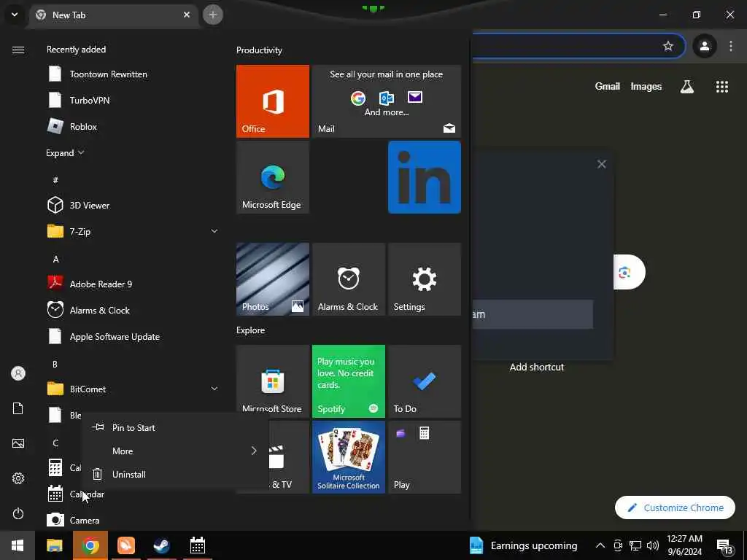Open the Mail tile
This screenshot has height=560, width=747.
(x=387, y=101)
